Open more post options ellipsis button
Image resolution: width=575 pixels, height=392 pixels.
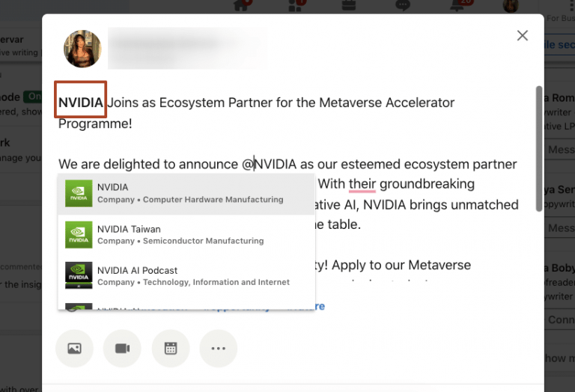coord(218,348)
